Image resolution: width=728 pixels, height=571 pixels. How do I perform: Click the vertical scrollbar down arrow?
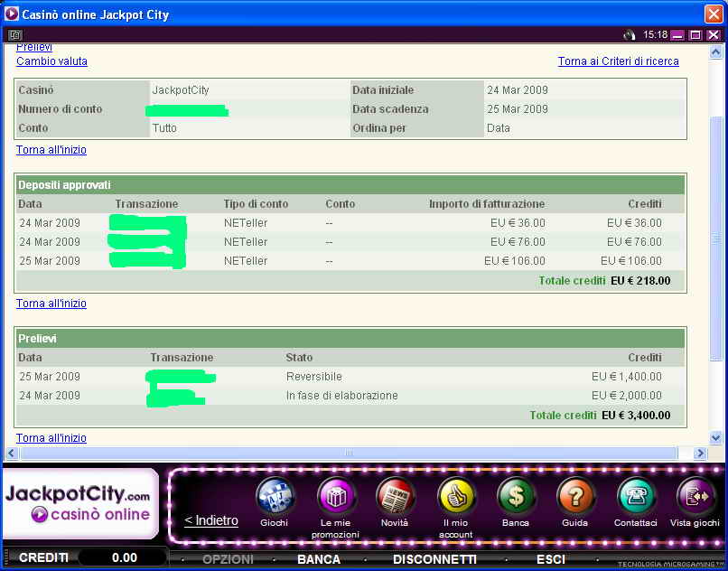click(715, 437)
